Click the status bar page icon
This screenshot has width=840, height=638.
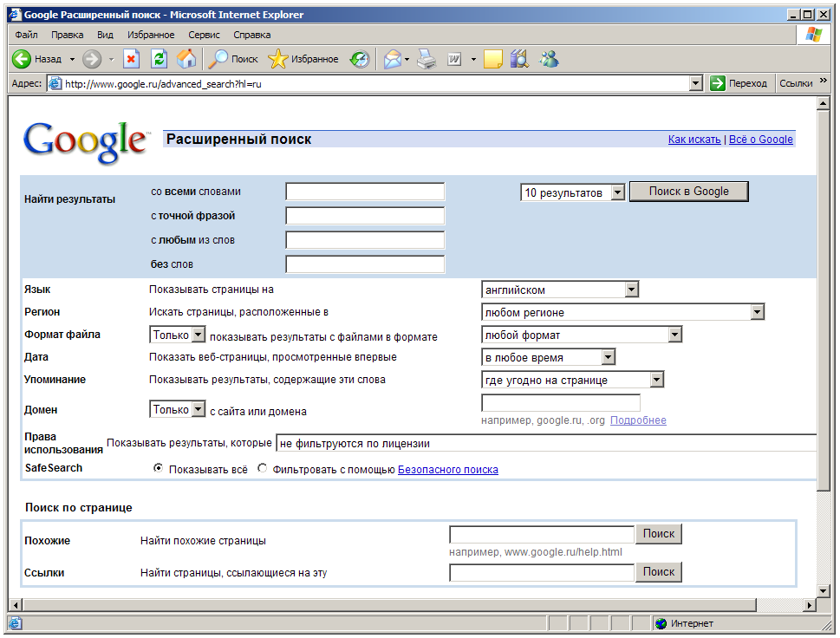pos(15,623)
